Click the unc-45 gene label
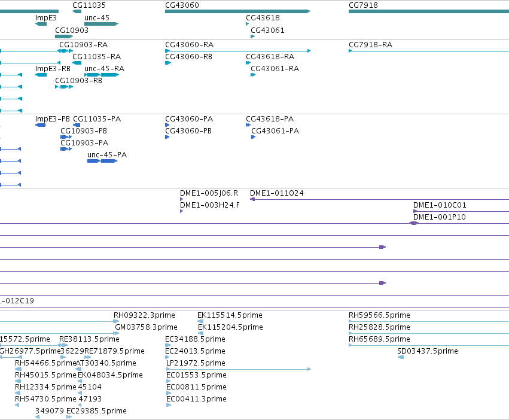 (x=97, y=18)
